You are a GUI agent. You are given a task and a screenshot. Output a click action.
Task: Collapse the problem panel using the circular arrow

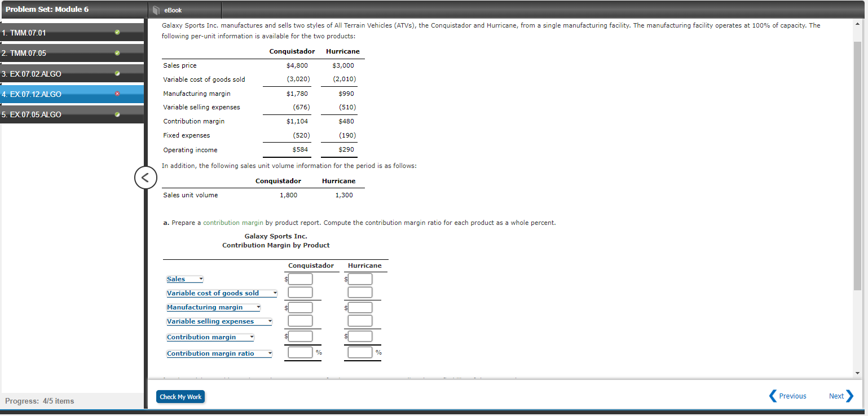pos(146,177)
